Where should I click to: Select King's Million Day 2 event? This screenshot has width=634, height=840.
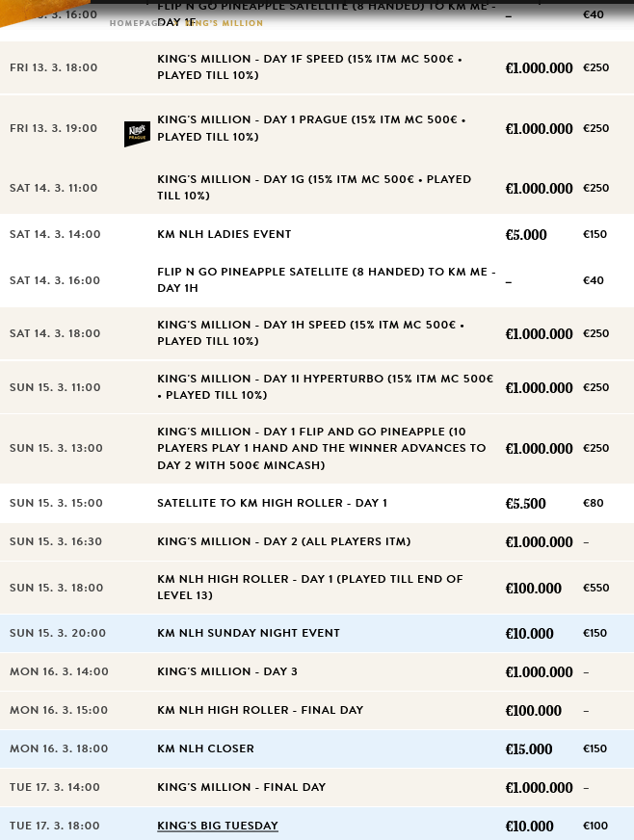click(x=283, y=541)
